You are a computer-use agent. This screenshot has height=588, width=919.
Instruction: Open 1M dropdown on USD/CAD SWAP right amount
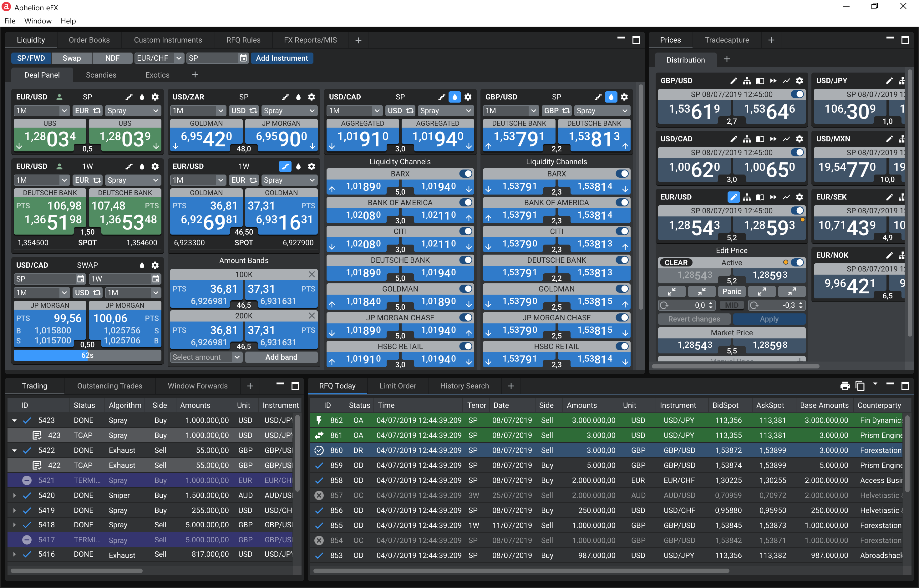[x=133, y=293]
